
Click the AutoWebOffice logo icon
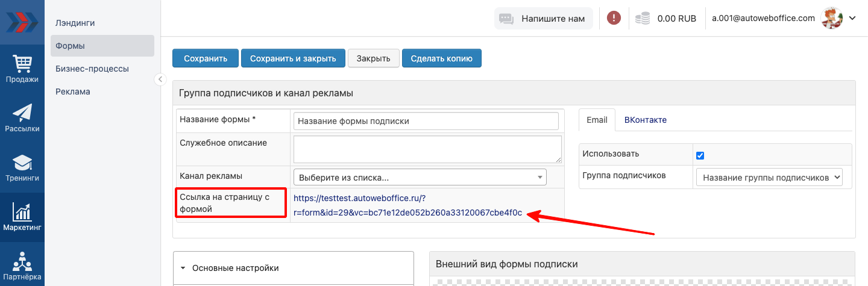click(x=22, y=22)
